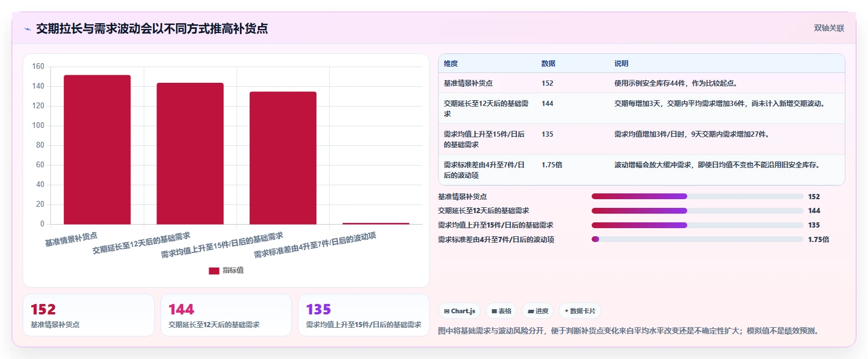Click the progress bar for 基准情景补货点
The image size is (868, 359).
(697, 196)
